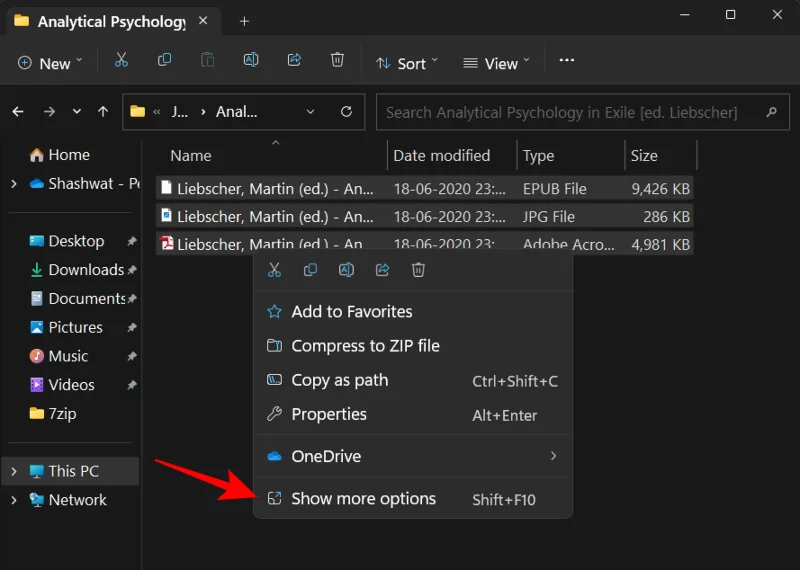This screenshot has width=800, height=570.
Task: Click the JPG file icon in the list
Action: coord(166,215)
